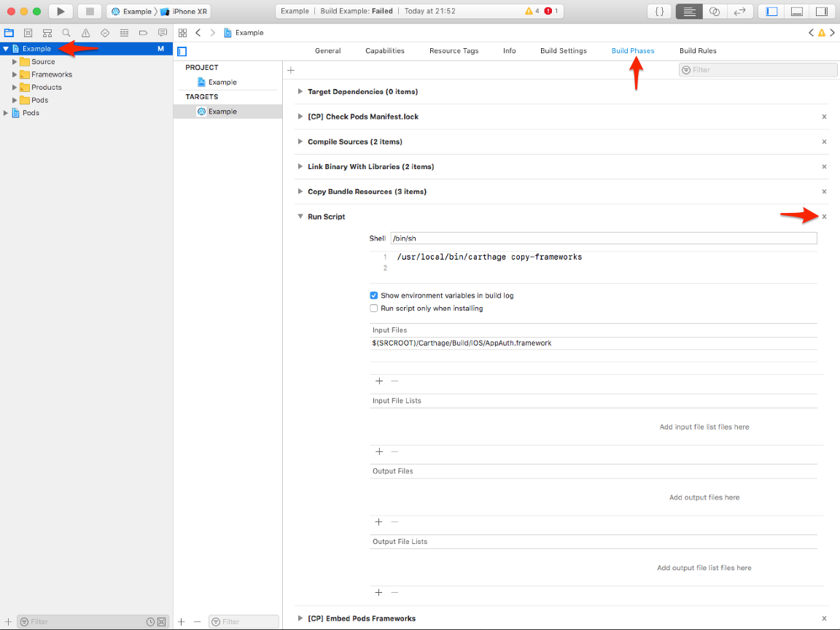The image size is (840, 630).
Task: Collapse the Run Script phase
Action: (300, 217)
